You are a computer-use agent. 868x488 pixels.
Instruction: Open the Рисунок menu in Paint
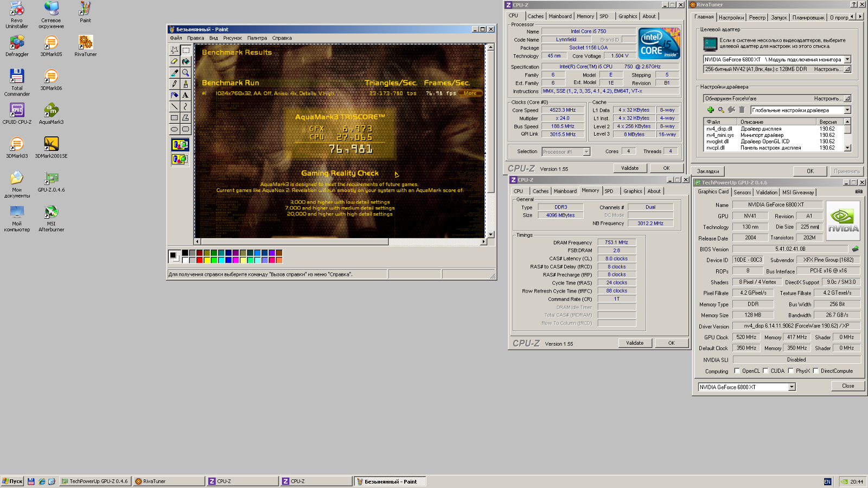tap(232, 38)
